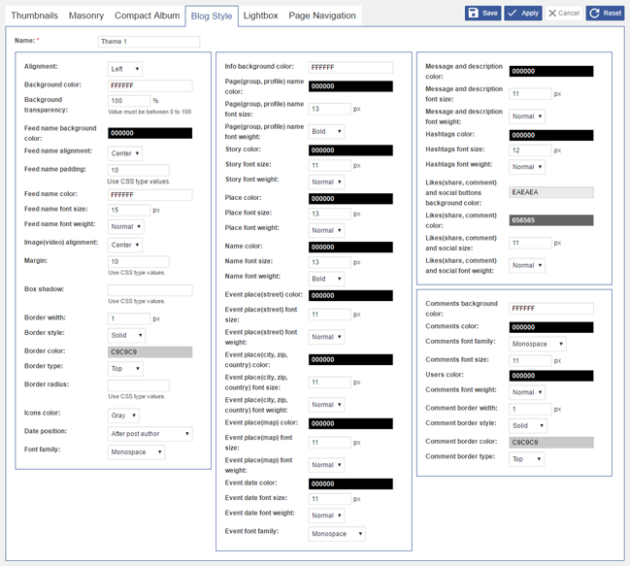Click the Event date font size field
630x566 pixels.
pyautogui.click(x=329, y=499)
